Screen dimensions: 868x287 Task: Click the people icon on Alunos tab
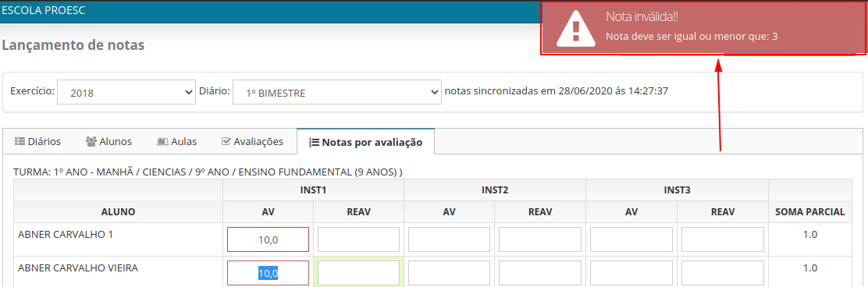[x=91, y=142]
